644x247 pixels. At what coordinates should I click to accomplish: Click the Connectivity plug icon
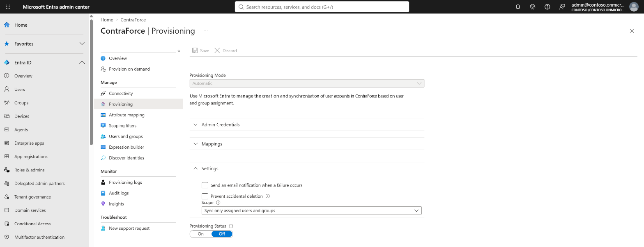pyautogui.click(x=103, y=93)
